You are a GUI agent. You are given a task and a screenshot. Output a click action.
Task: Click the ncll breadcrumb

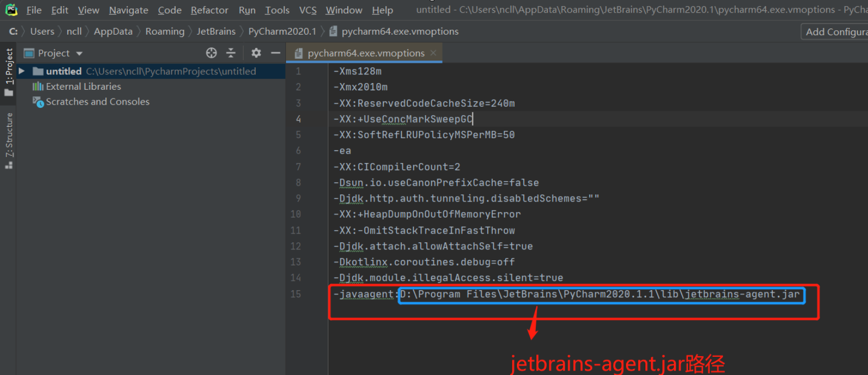click(x=74, y=31)
